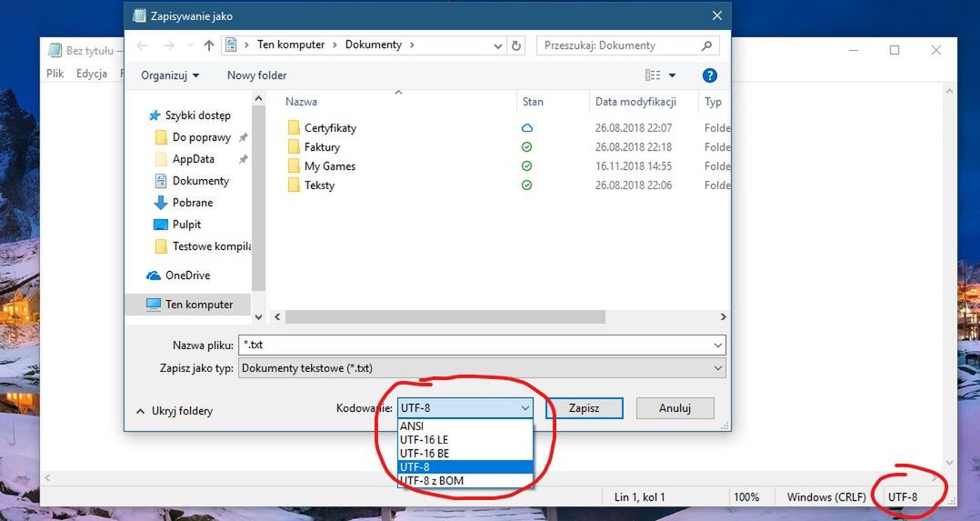The width and height of the screenshot is (980, 521).
Task: Choose UTF-8 z BOM encoding option
Action: click(x=465, y=481)
